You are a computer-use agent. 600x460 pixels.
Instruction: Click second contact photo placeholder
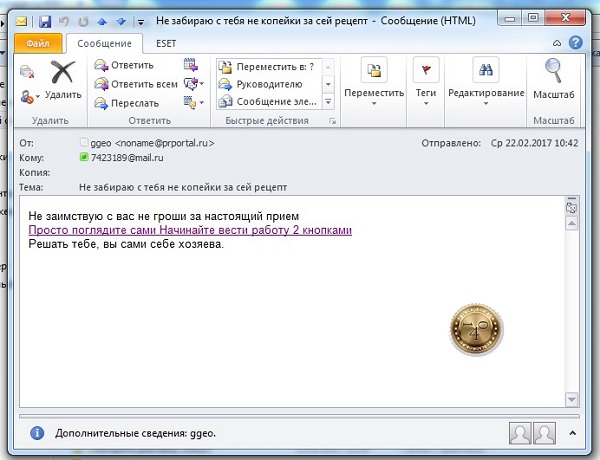(x=544, y=433)
